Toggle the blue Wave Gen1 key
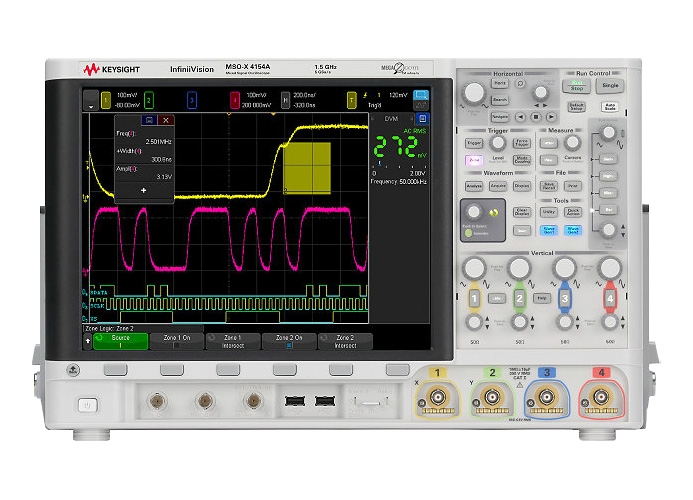 click(549, 230)
